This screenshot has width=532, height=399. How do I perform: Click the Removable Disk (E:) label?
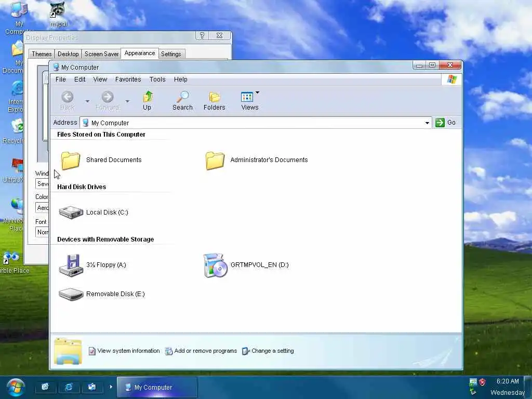(115, 294)
